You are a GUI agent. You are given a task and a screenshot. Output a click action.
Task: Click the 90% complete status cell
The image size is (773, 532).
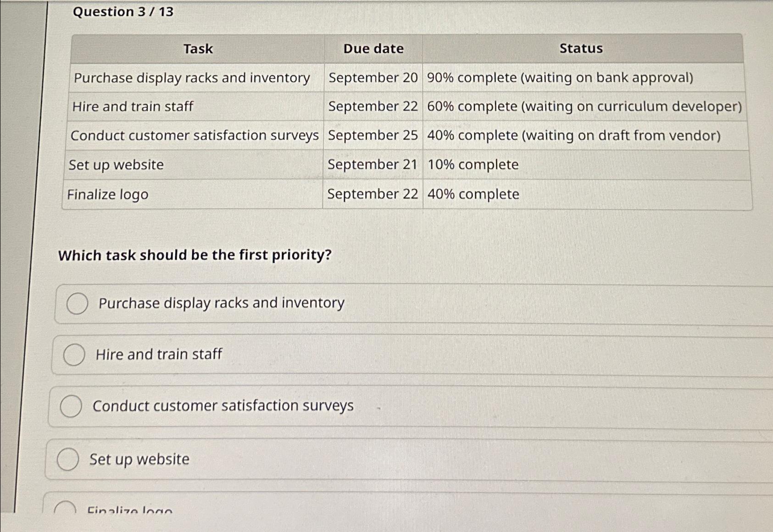[560, 78]
